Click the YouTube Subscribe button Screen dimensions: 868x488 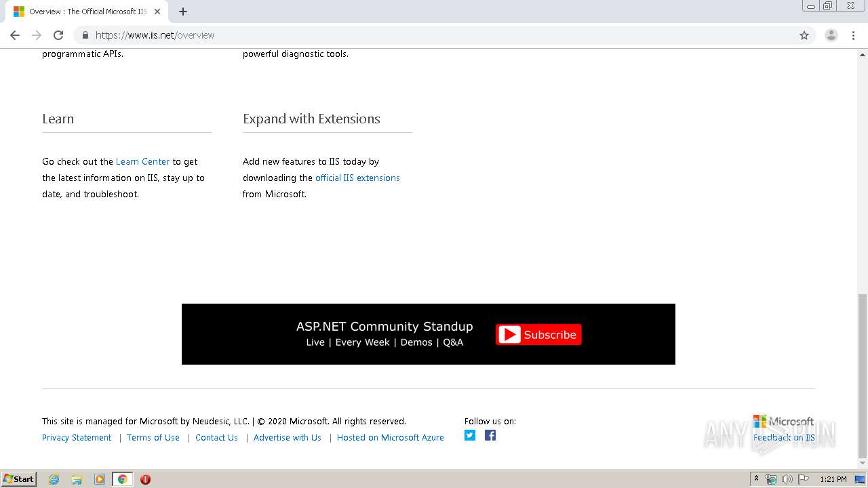pos(538,335)
